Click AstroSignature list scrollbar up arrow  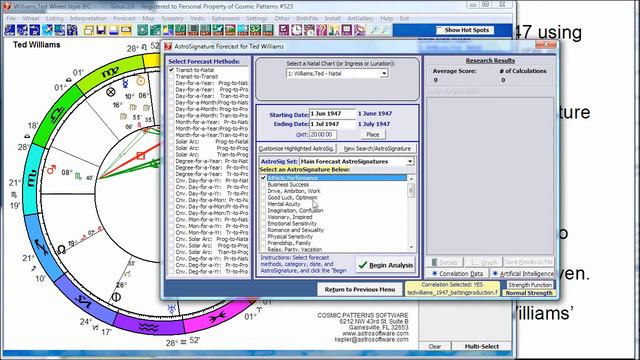[x=411, y=179]
